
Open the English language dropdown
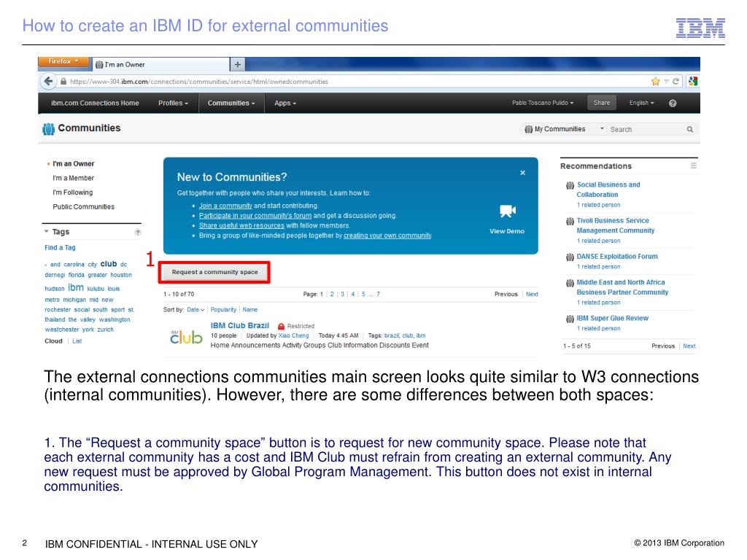coord(641,103)
